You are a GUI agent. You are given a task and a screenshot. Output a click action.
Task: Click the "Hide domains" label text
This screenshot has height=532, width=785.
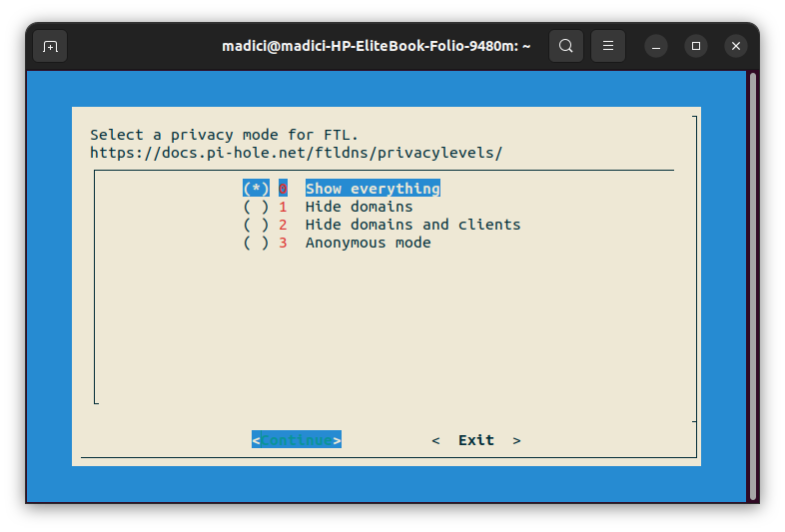pos(359,207)
